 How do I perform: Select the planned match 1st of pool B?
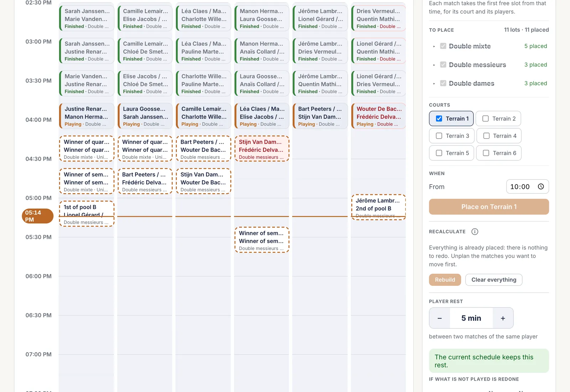coord(87,214)
